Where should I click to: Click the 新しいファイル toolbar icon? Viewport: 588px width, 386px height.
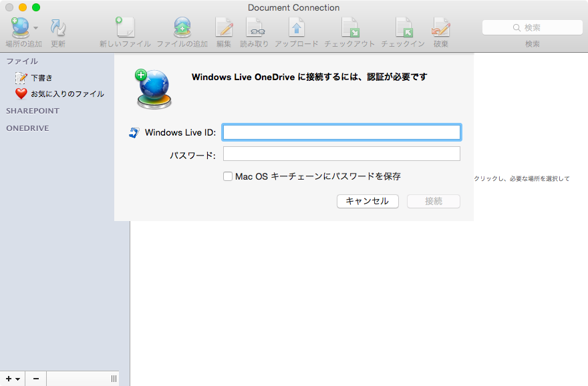pyautogui.click(x=125, y=27)
